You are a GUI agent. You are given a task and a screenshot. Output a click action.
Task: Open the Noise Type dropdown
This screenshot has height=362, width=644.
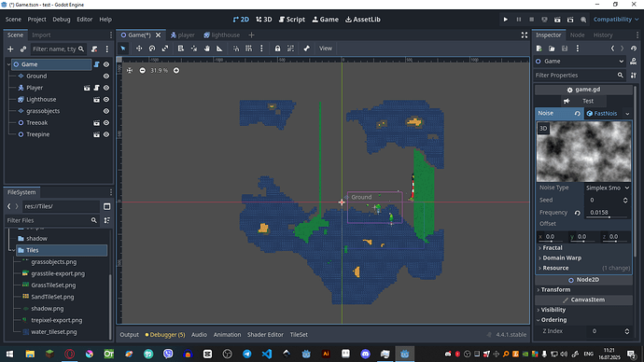click(x=608, y=188)
